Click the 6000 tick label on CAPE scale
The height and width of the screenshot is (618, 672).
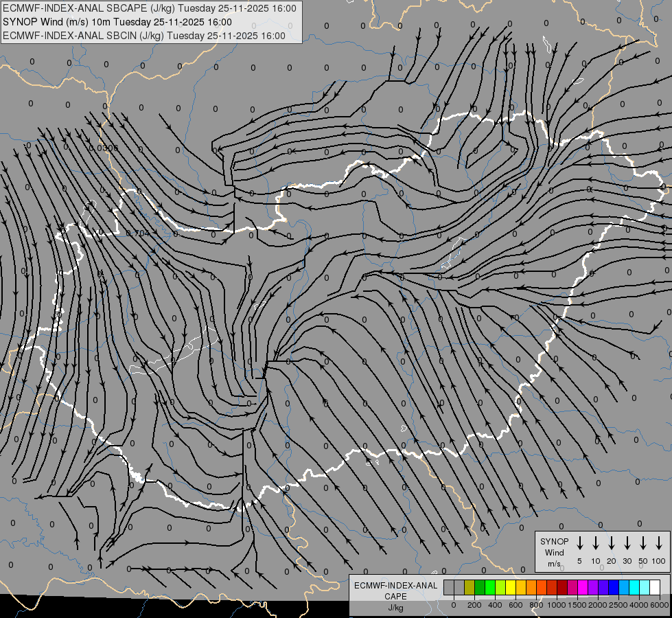[660, 605]
